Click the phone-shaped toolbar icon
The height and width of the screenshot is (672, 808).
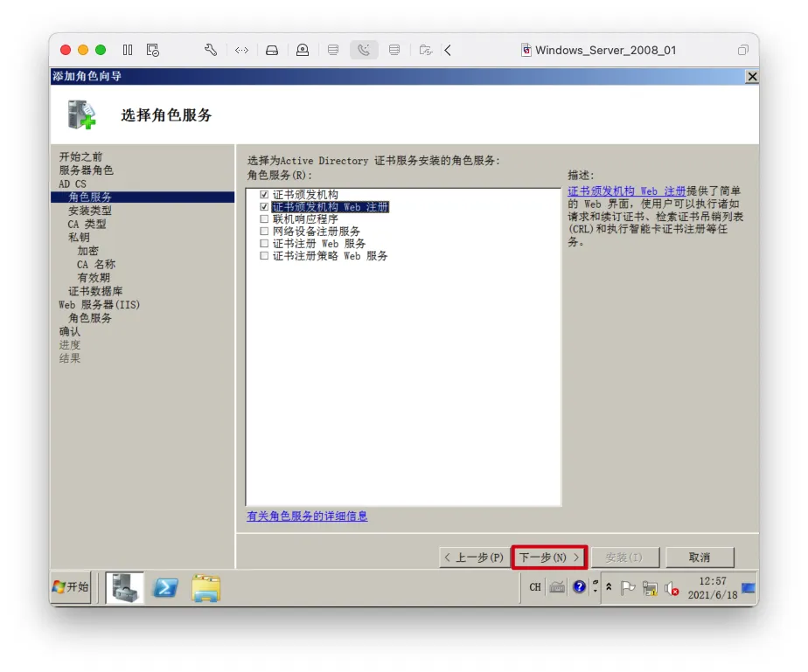(x=364, y=50)
